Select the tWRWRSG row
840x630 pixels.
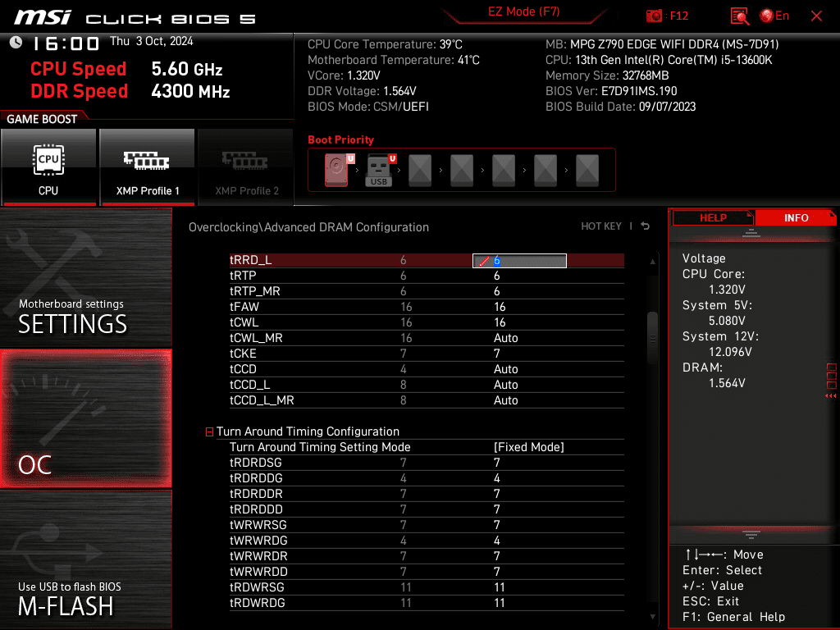coord(427,525)
